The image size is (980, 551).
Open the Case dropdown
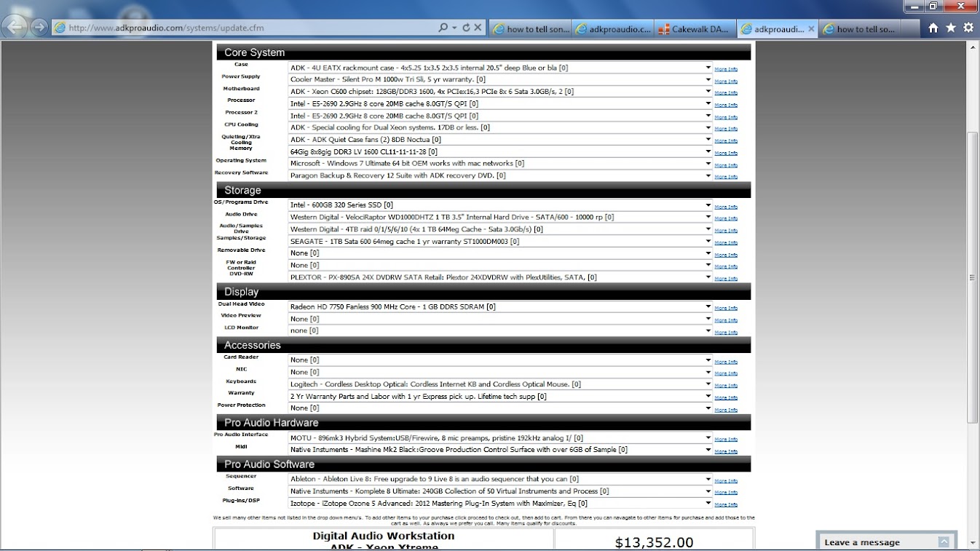click(x=499, y=68)
